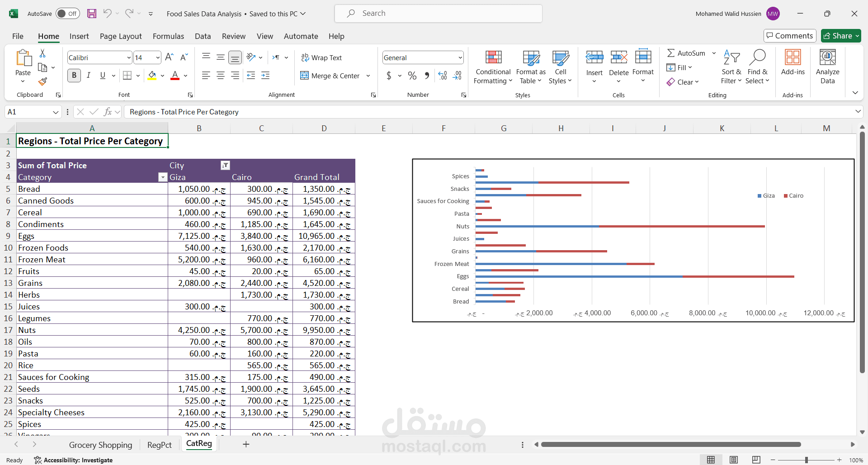868x465 pixels.
Task: Click the Fill button in Editing group
Action: pyautogui.click(x=679, y=67)
